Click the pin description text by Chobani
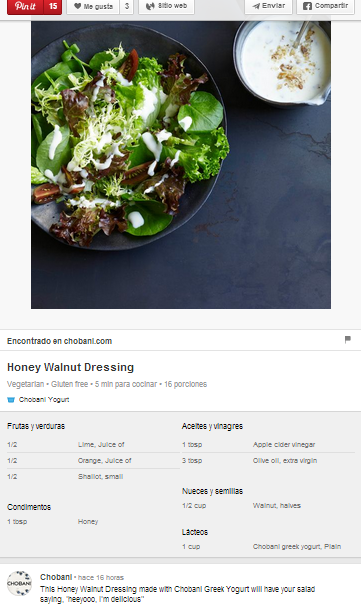Viewport: 361px width, 611px height. point(177,594)
